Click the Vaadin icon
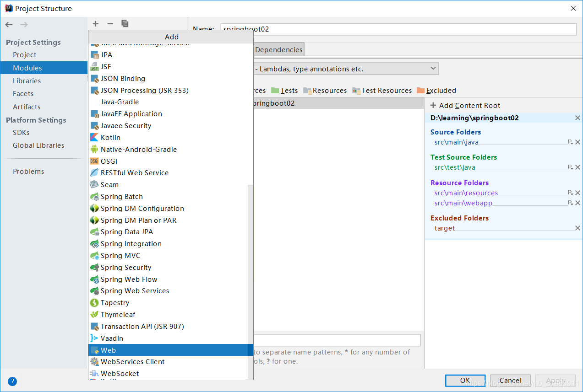 click(94, 338)
